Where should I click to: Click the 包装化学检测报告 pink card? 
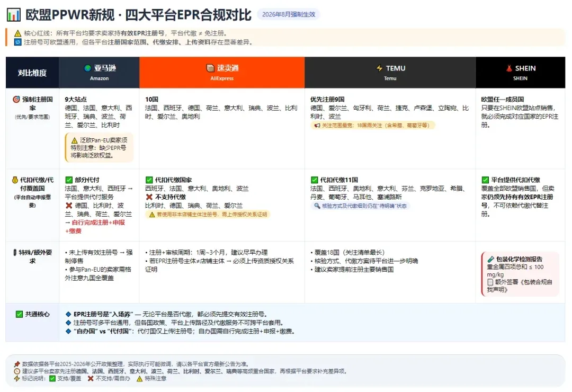[x=520, y=274]
